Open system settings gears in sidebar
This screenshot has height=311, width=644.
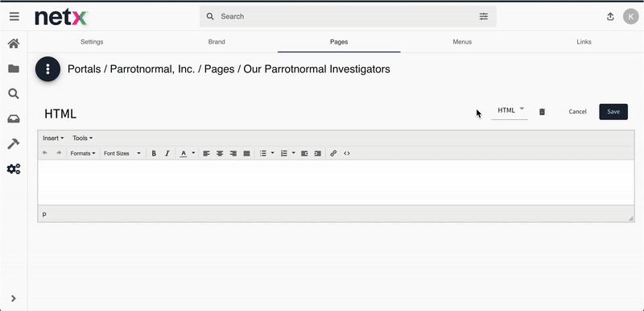point(14,169)
